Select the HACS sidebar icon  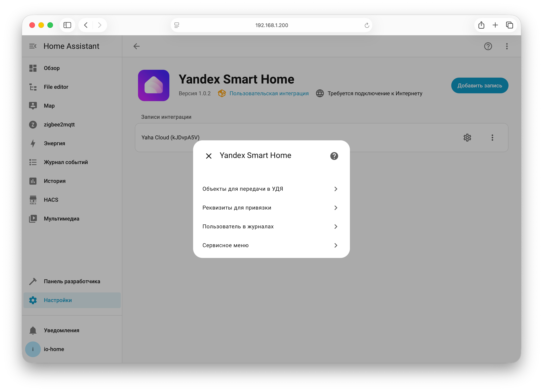click(33, 200)
